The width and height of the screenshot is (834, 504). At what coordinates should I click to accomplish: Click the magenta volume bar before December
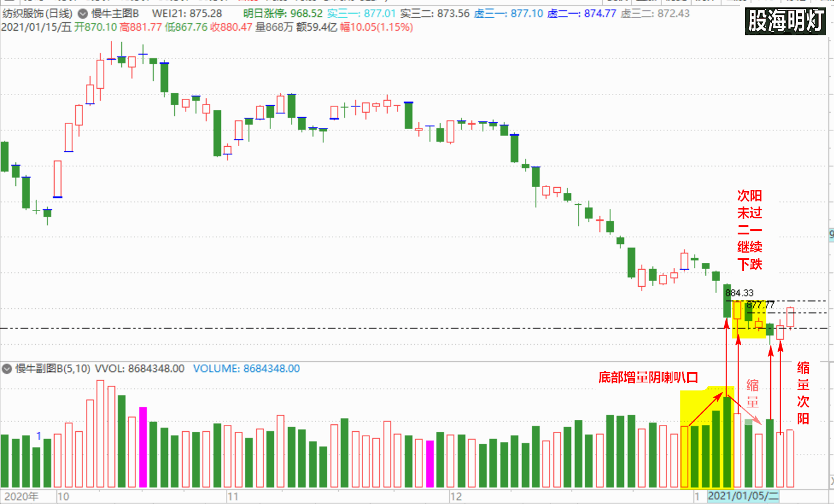tap(430, 464)
